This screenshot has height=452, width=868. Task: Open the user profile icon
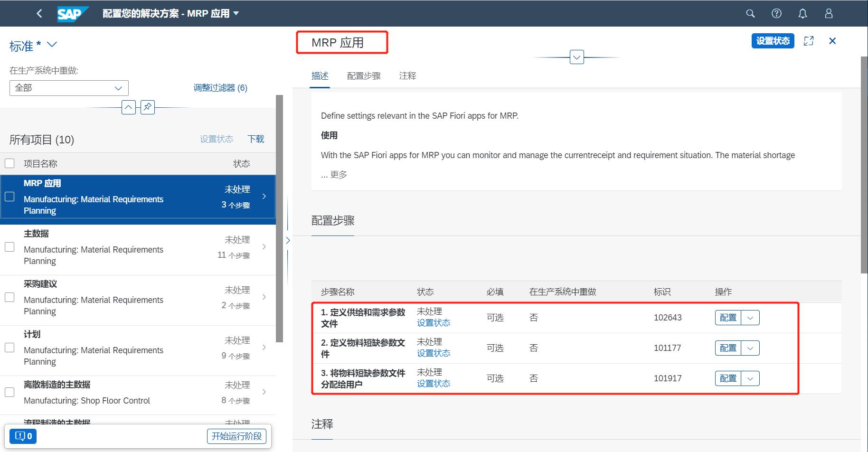pos(828,13)
